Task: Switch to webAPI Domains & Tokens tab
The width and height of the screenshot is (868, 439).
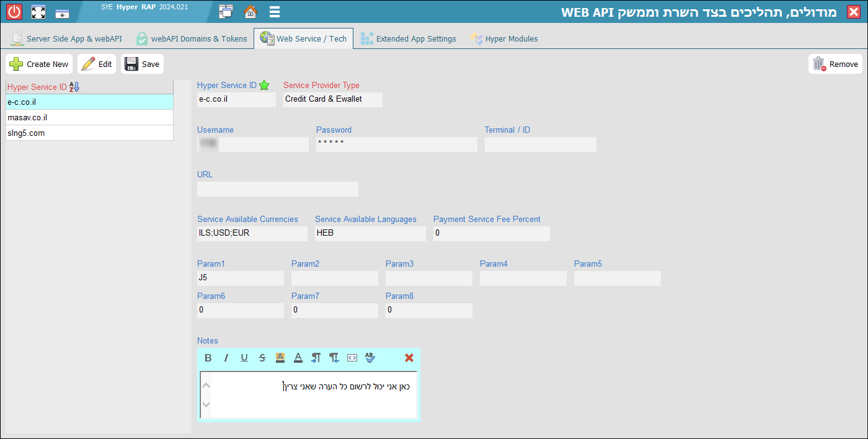Action: click(192, 38)
